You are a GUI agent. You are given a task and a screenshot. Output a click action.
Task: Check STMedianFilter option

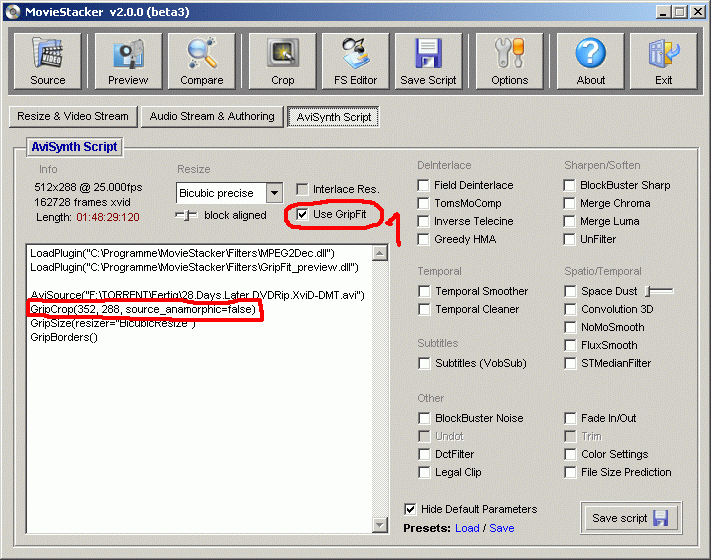tap(570, 363)
